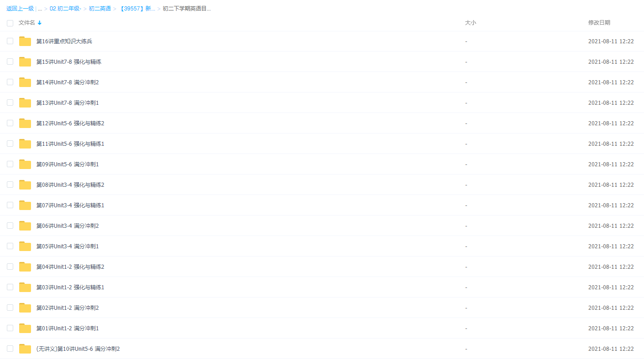Click folder icon of 第15讲Unit7-8 强化与精练
This screenshot has width=644, height=359.
(25, 62)
